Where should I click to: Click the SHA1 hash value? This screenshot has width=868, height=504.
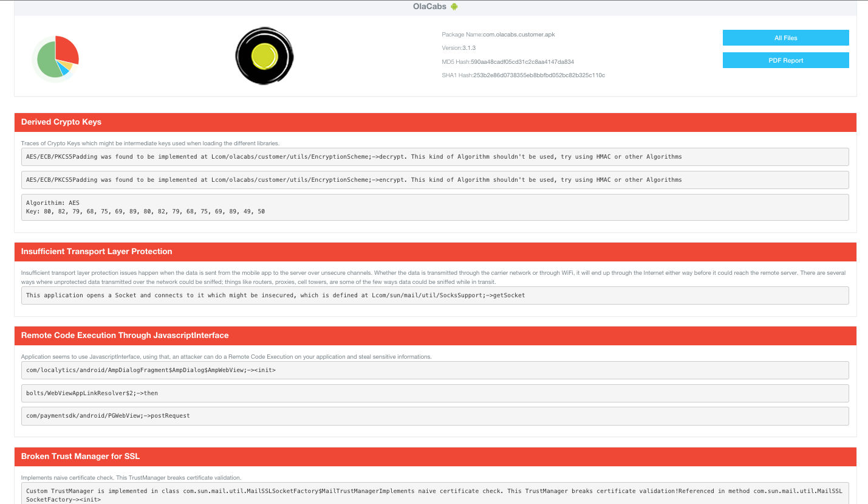(539, 75)
